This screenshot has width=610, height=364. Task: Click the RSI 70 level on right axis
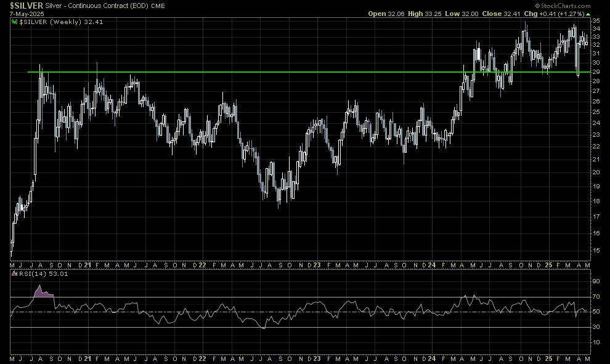tap(596, 297)
